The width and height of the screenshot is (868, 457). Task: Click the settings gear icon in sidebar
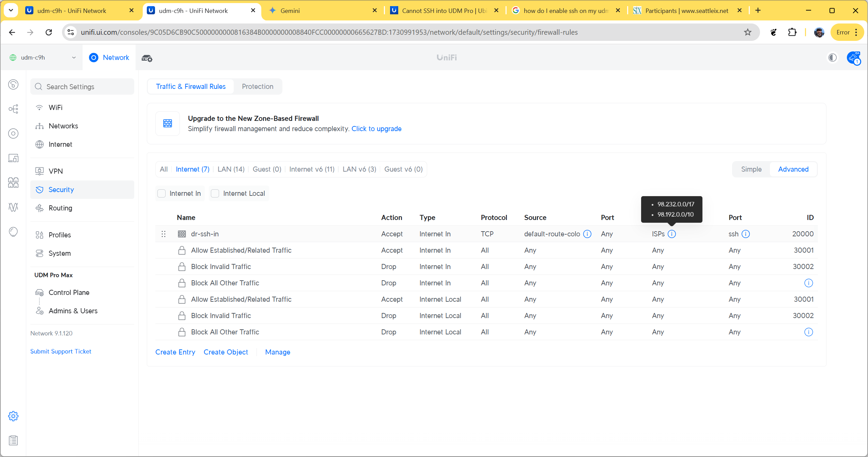coord(13,416)
